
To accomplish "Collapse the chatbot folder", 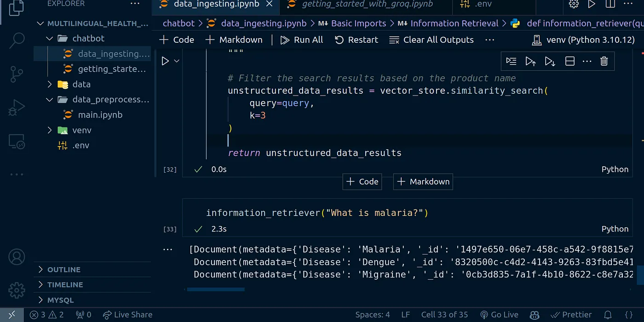I will click(50, 39).
